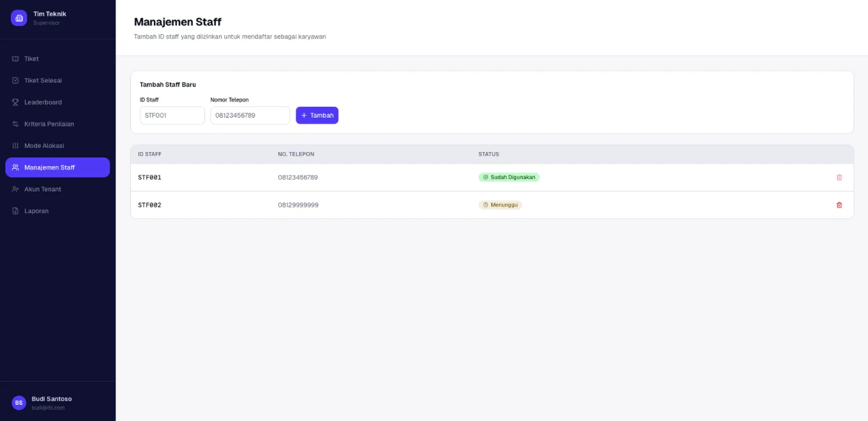Click the Leaderboard trophy icon
This screenshot has width=868, height=421.
pyautogui.click(x=15, y=102)
